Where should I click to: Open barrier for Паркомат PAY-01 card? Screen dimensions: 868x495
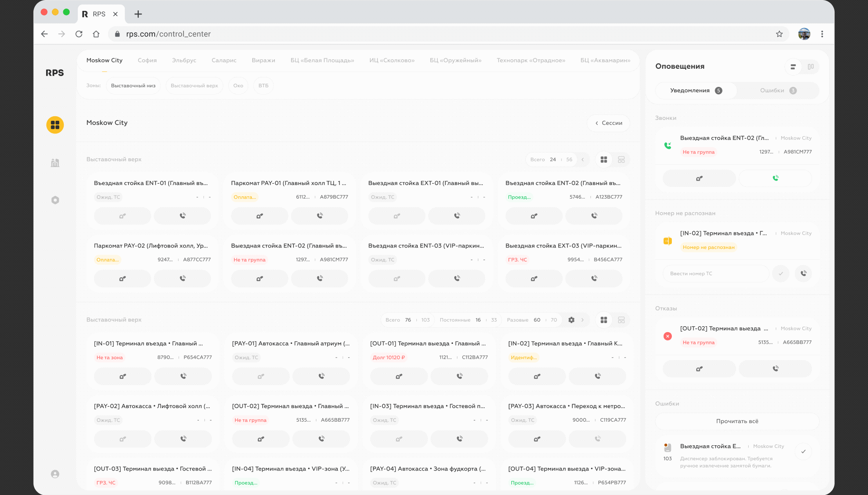[x=259, y=216]
